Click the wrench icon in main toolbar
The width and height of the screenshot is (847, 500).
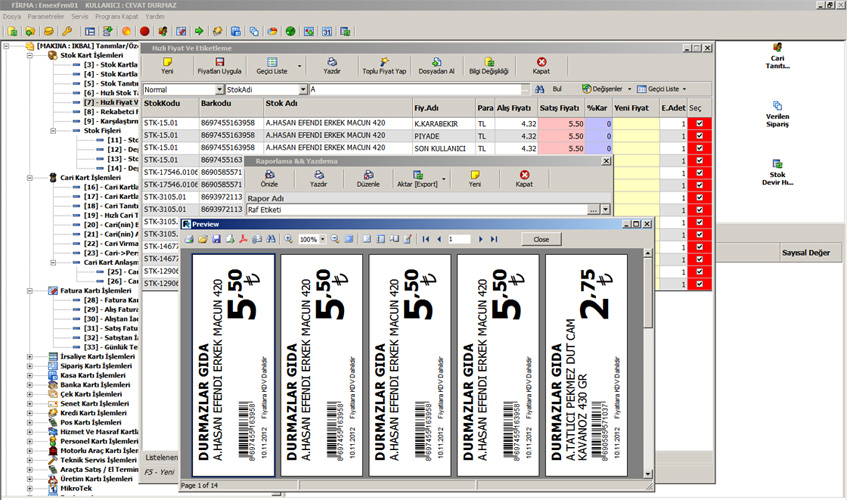(66, 31)
